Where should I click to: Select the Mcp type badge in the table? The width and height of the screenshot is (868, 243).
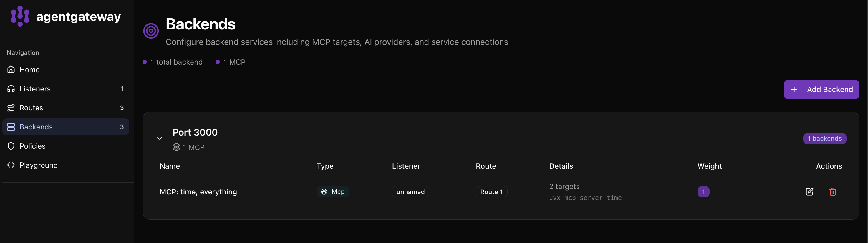pyautogui.click(x=333, y=192)
